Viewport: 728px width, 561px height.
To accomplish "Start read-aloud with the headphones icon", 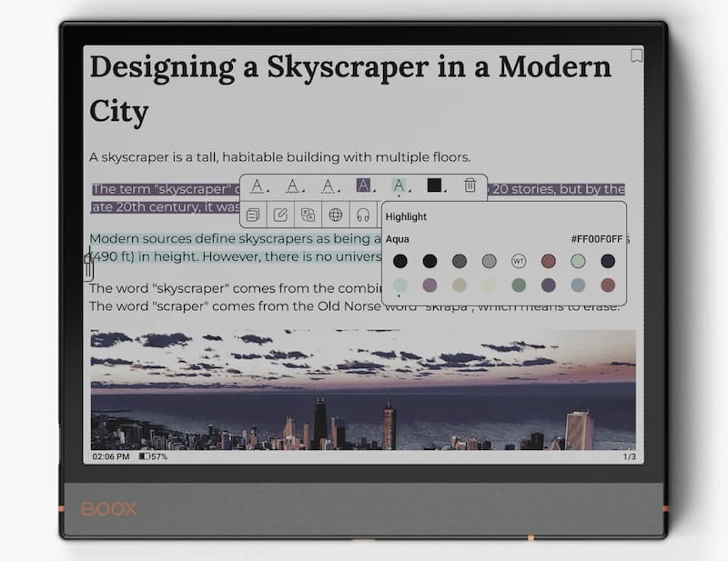I will 363,215.
